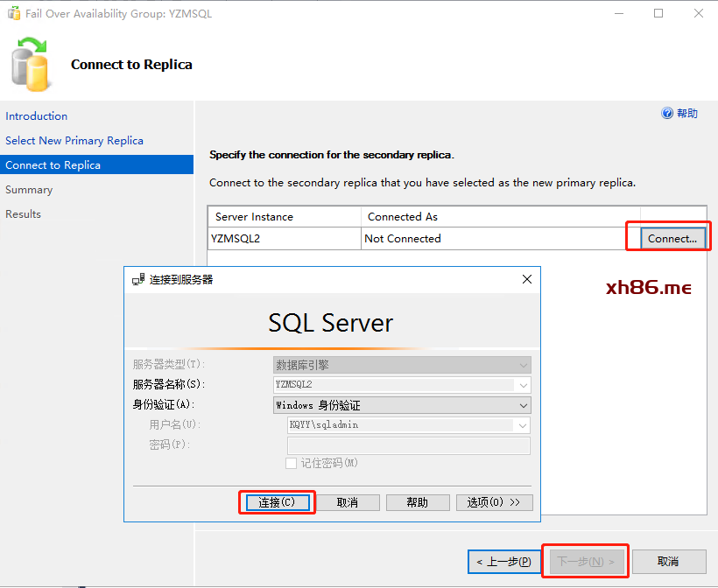Viewport: 718px width, 588px height.
Task: Click the wizard window title bar icon
Action: coord(14,14)
